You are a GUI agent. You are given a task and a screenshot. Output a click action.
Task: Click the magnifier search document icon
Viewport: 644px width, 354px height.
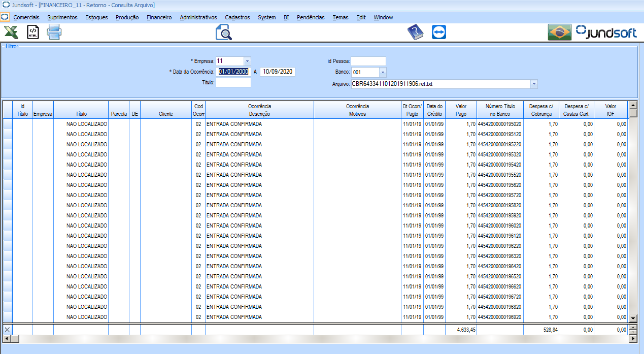click(223, 33)
